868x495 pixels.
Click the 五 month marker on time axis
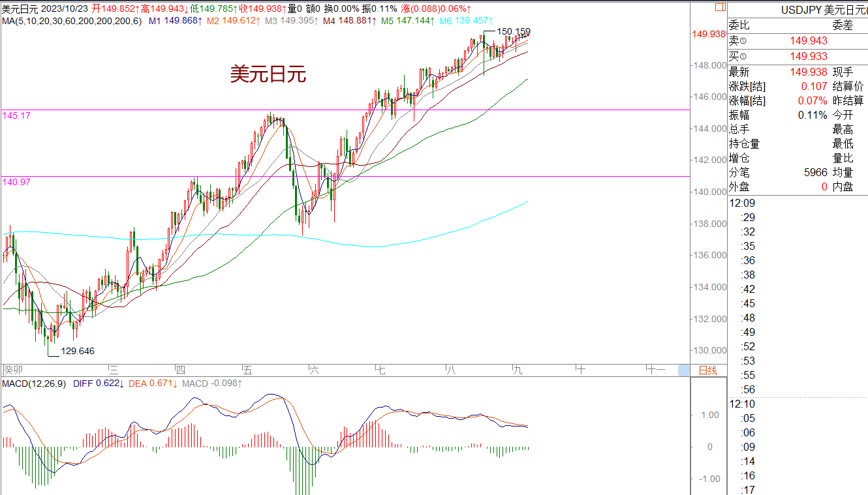pyautogui.click(x=247, y=370)
